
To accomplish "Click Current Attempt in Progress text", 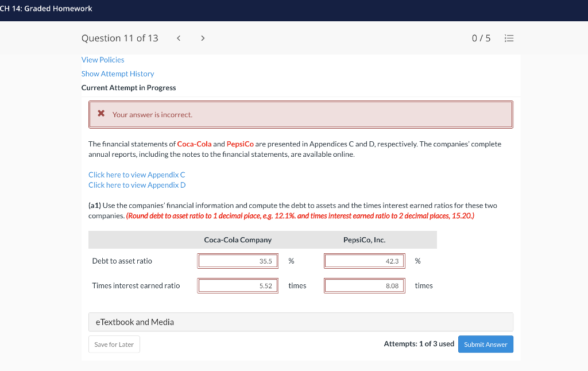I will tap(129, 88).
